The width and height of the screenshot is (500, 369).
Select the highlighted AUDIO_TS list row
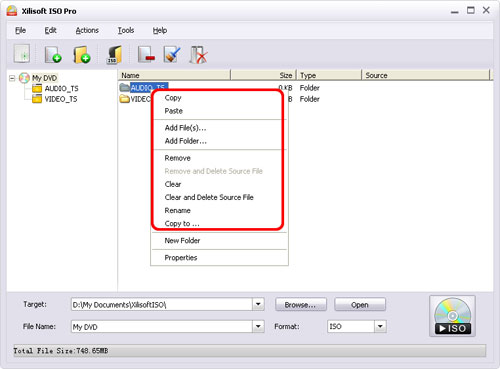click(149, 87)
